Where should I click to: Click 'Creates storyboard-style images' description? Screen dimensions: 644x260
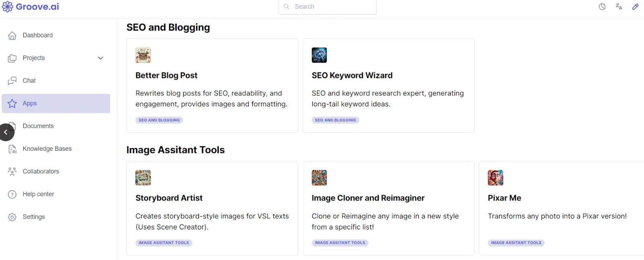point(212,221)
